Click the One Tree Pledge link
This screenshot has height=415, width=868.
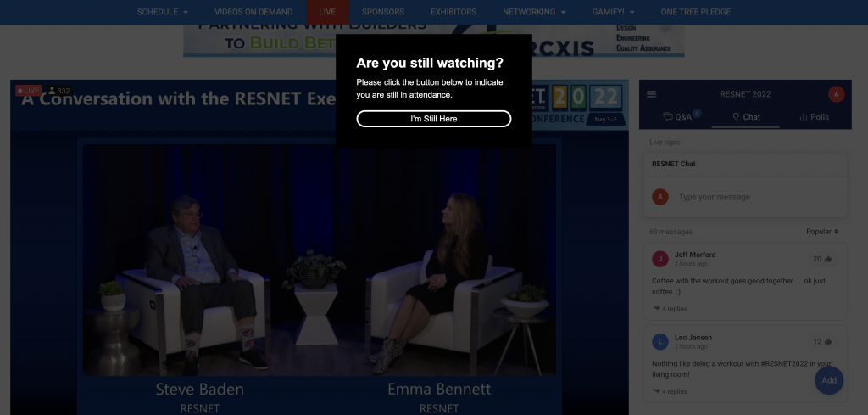coord(695,12)
